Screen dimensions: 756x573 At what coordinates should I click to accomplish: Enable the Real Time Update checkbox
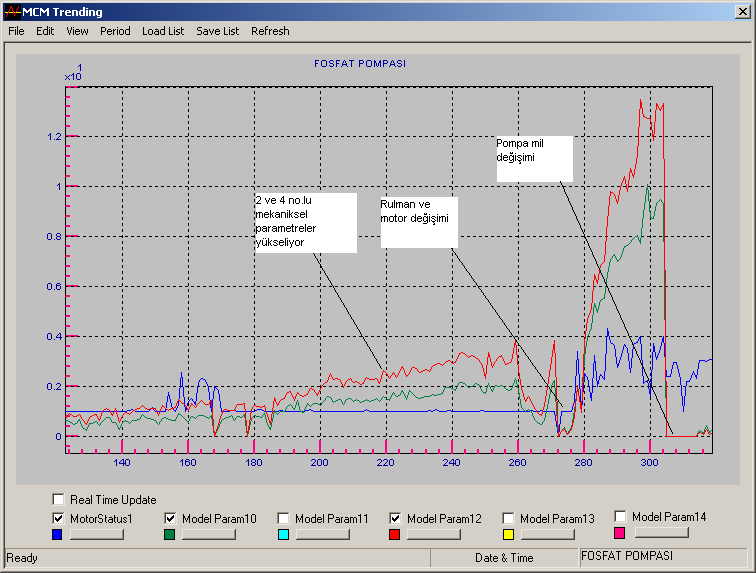[59, 500]
